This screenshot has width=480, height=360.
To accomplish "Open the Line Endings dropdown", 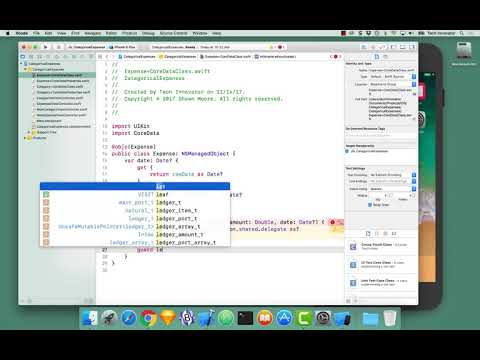I will 392,181.
